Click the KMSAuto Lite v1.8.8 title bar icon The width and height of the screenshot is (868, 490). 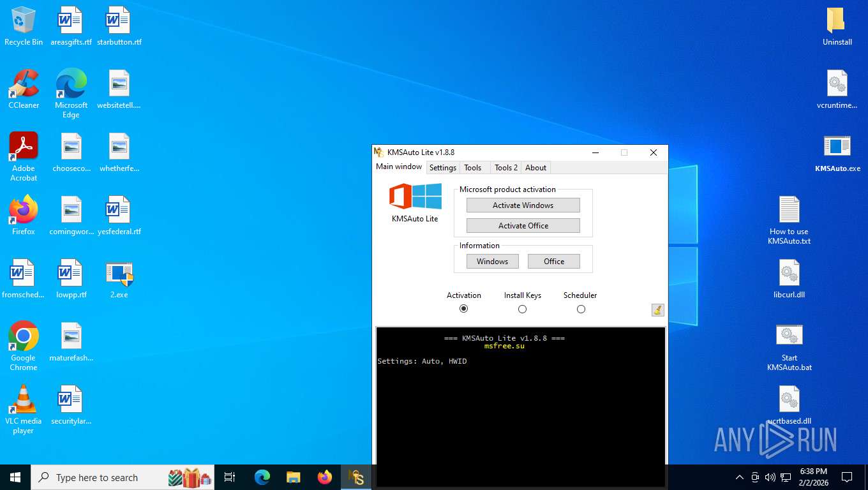[x=378, y=152]
